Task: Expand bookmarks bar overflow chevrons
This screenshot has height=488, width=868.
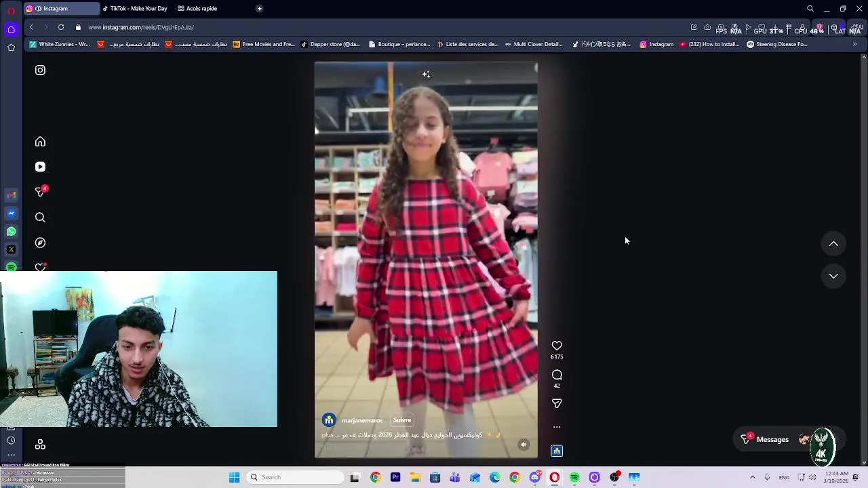Action: coord(854,44)
